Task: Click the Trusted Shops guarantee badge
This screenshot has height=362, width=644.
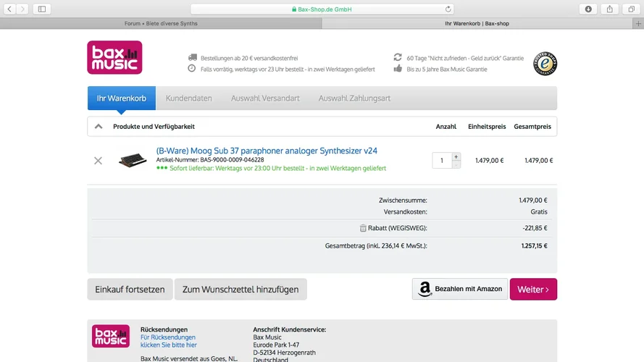Action: (545, 64)
